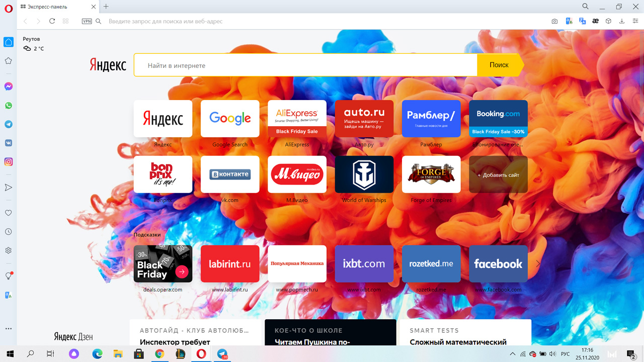
Task: Open the History clock icon in sidebar
Action: click(9, 232)
